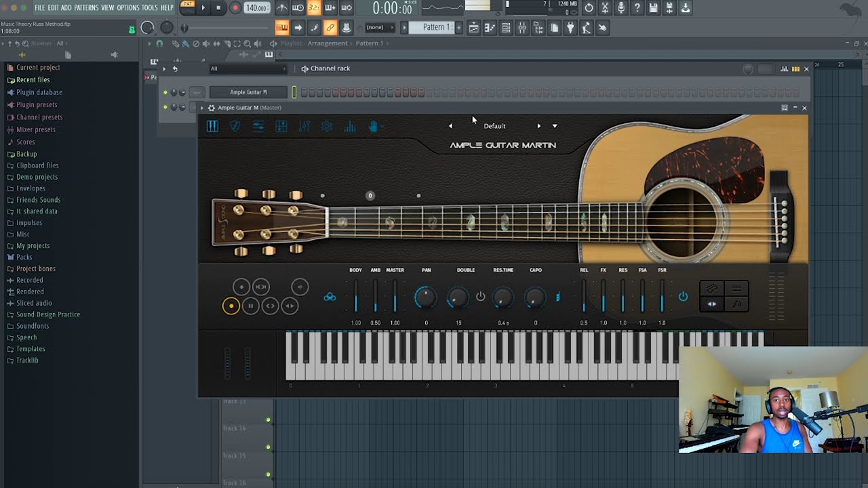The height and width of the screenshot is (488, 868).
Task: Start playback with Play button
Action: pos(203,8)
